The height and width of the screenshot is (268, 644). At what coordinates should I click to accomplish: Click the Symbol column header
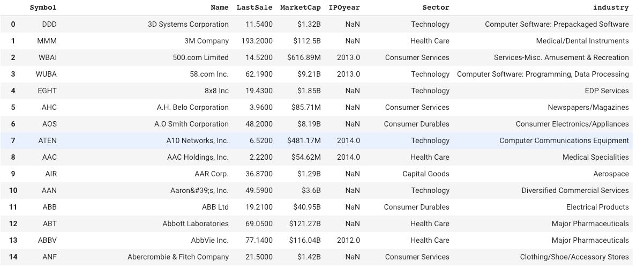pyautogui.click(x=43, y=8)
